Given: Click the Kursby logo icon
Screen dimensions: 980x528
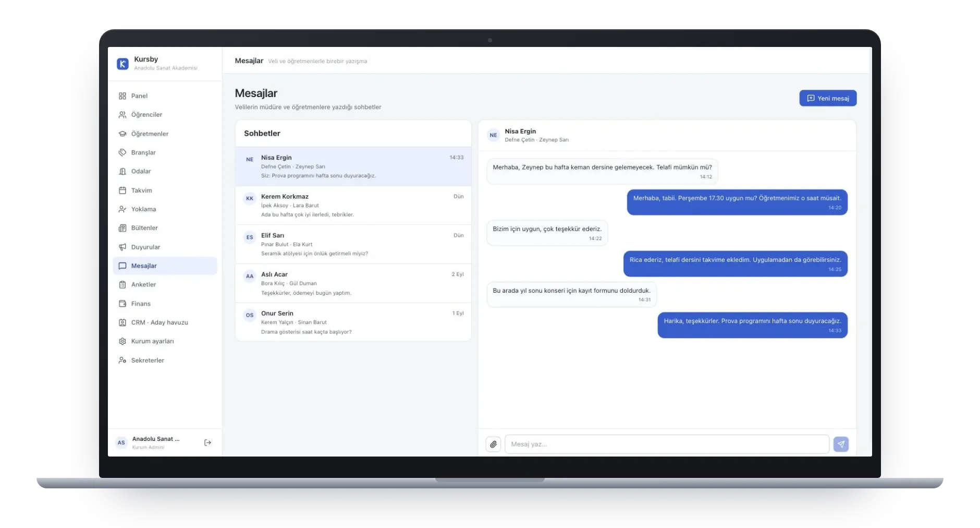Looking at the screenshot, I should click(123, 64).
